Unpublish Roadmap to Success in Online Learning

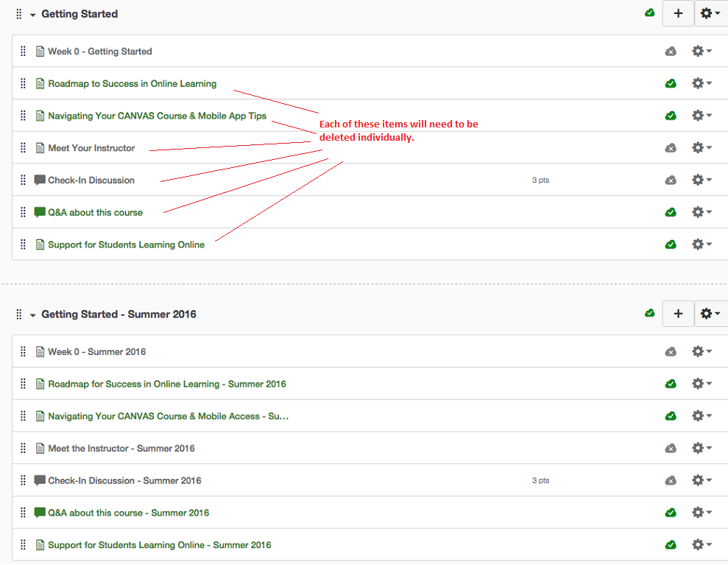tap(671, 83)
